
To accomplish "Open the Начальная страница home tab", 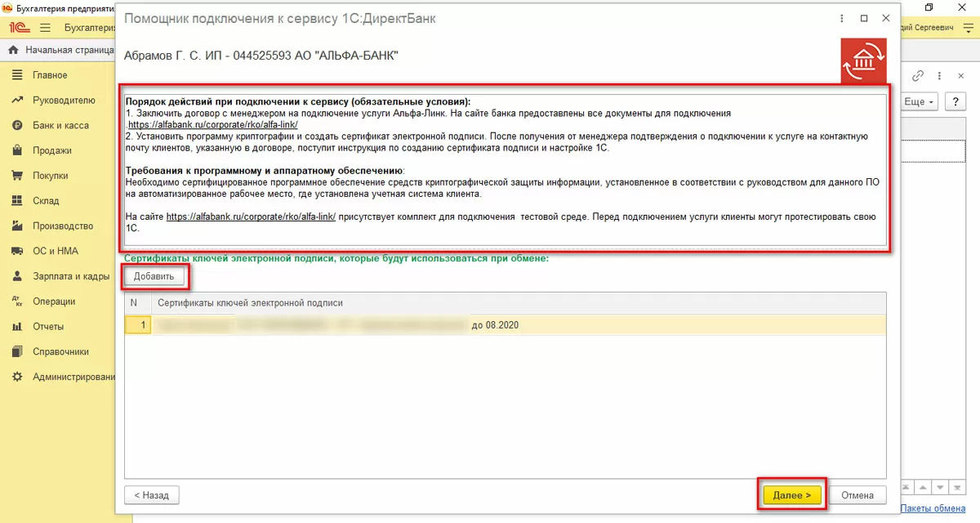I will click(60, 50).
